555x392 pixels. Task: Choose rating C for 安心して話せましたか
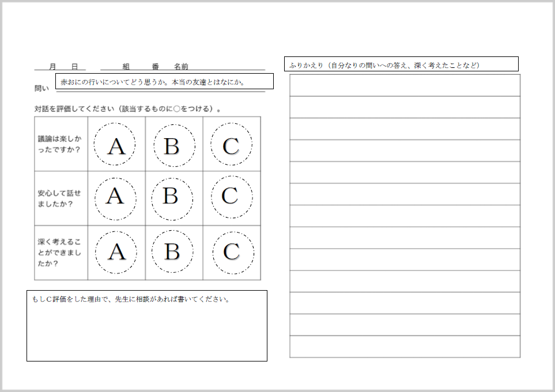click(232, 197)
